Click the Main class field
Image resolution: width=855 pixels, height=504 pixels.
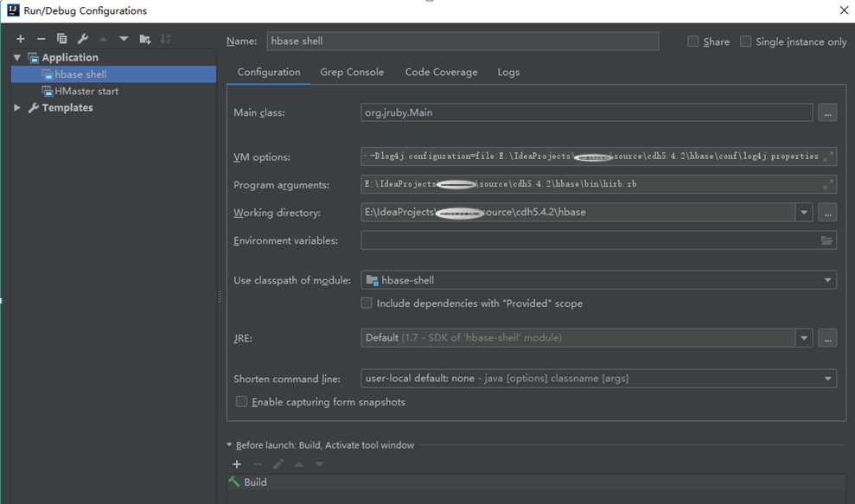point(587,113)
